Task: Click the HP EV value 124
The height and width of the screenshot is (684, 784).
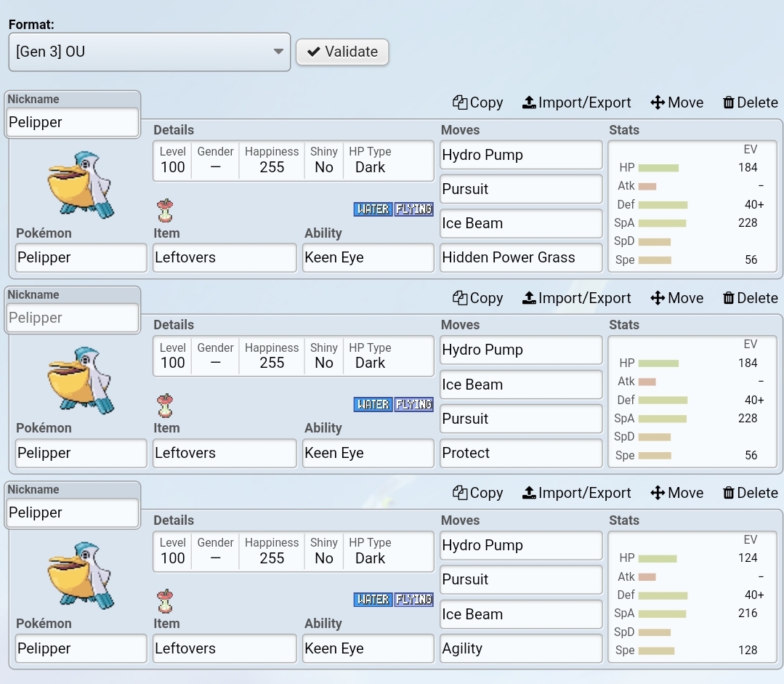Action: pyautogui.click(x=748, y=558)
